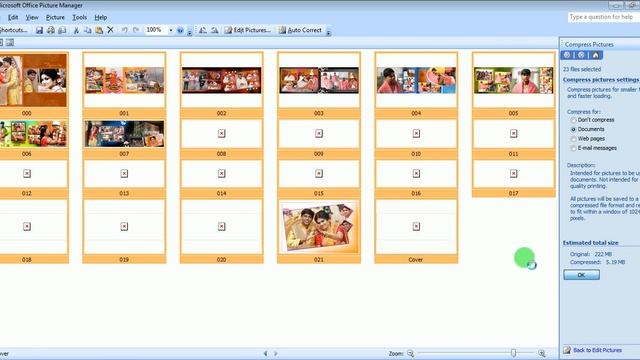
Task: Click the previous picture arrow
Action: click(x=266, y=353)
